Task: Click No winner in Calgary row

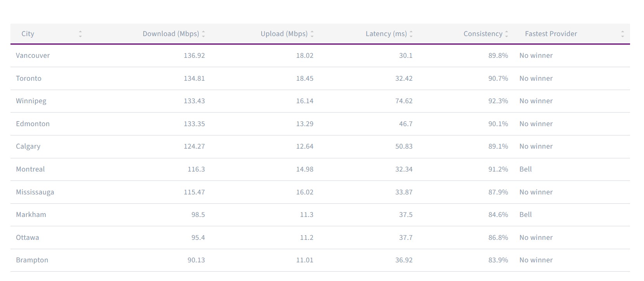Action: click(x=536, y=146)
